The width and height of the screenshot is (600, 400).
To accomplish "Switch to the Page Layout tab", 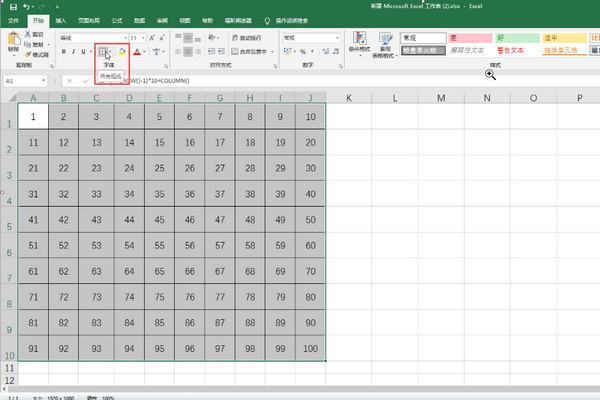I will point(89,21).
